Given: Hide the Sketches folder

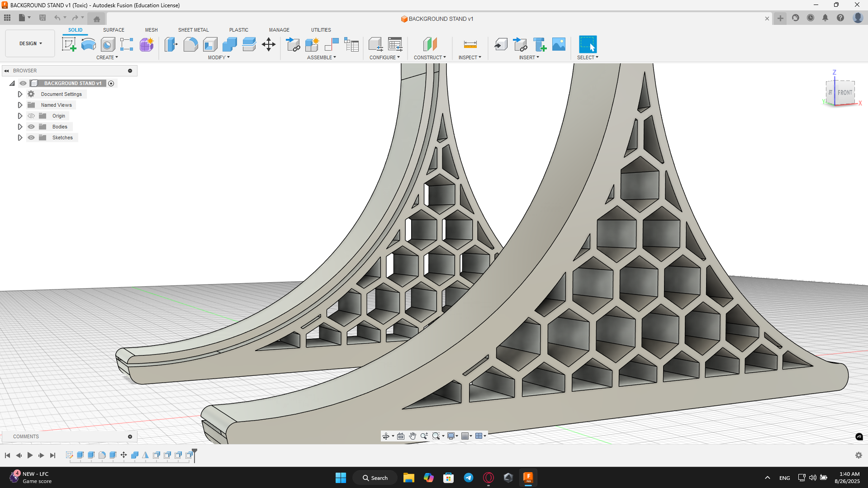Looking at the screenshot, I should (x=31, y=137).
